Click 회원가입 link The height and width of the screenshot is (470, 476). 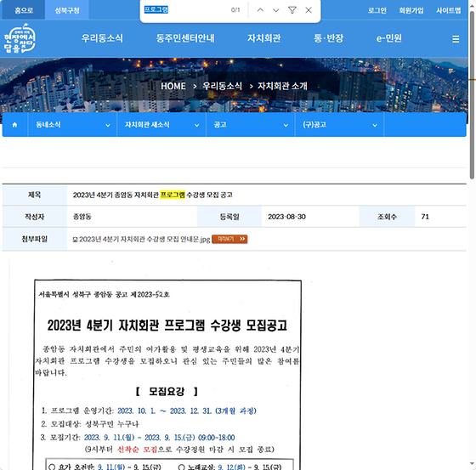411,10
